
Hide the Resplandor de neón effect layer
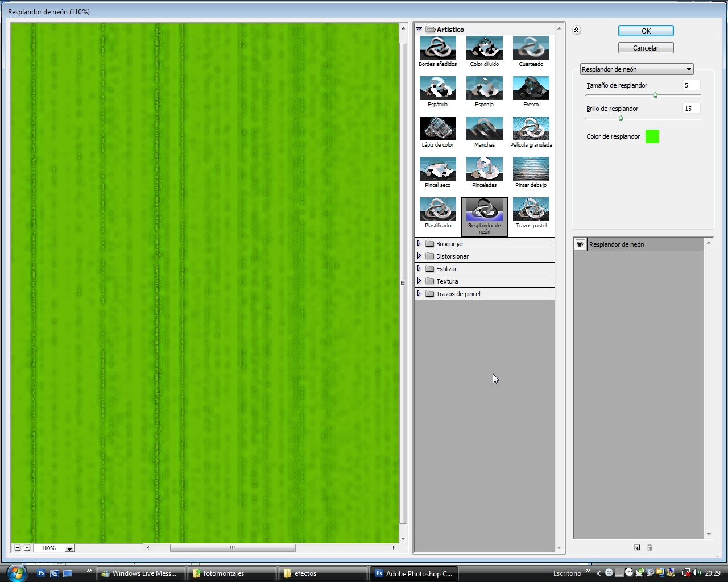click(x=580, y=244)
